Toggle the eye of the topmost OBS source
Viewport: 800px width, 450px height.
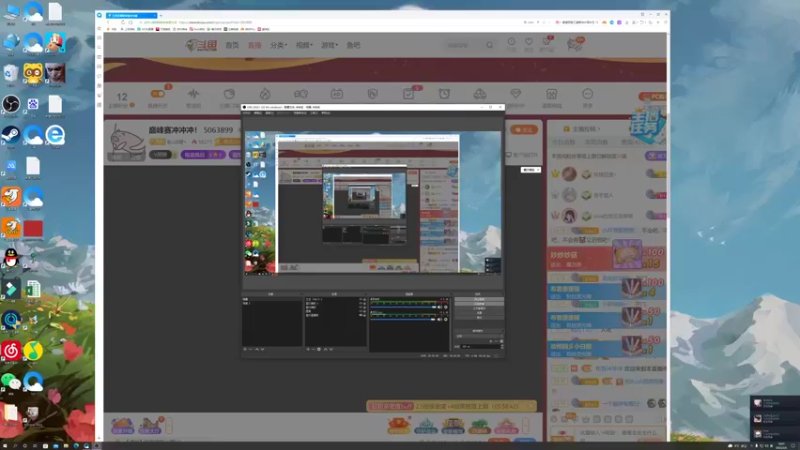point(361,299)
